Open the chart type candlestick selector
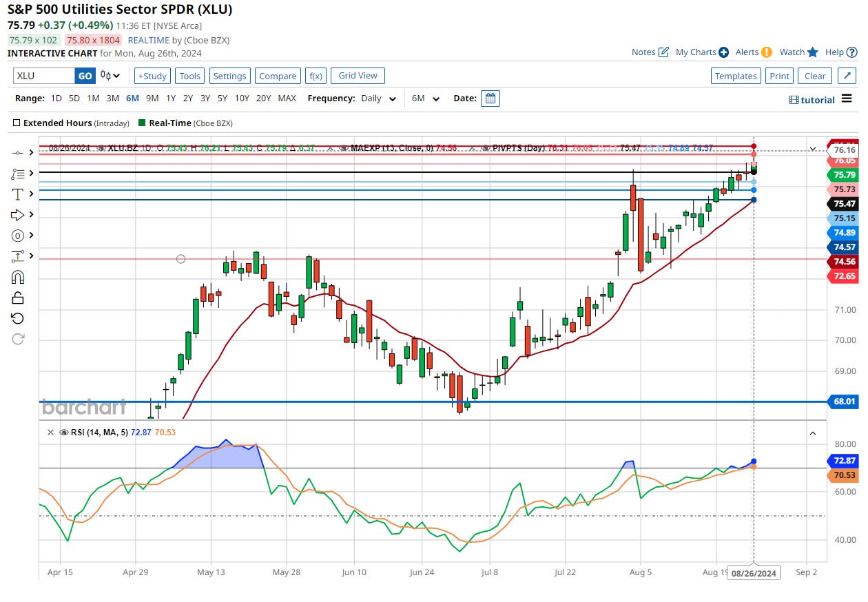This screenshot has height=602, width=868. (110, 76)
